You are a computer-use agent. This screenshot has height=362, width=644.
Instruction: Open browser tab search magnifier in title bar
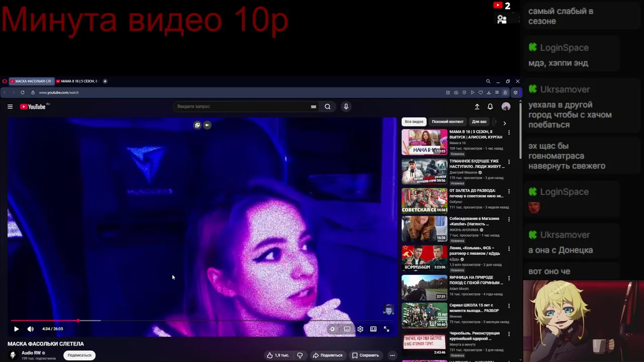click(x=488, y=81)
